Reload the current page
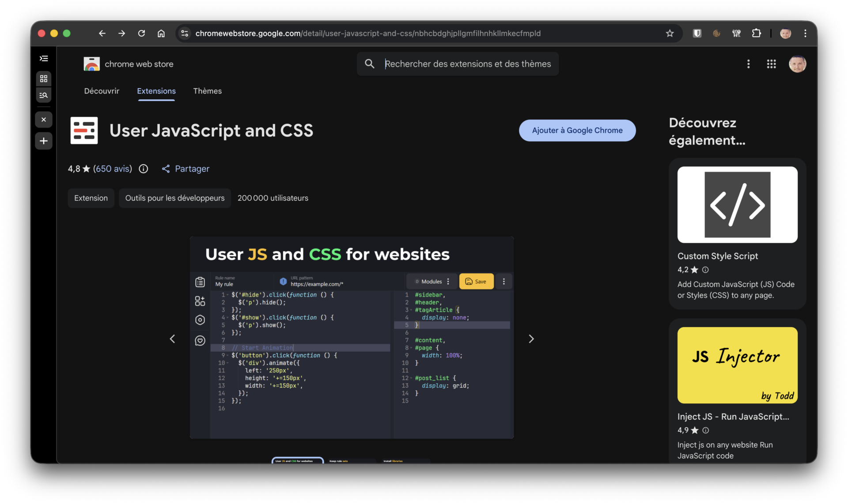Image resolution: width=848 pixels, height=504 pixels. click(141, 34)
